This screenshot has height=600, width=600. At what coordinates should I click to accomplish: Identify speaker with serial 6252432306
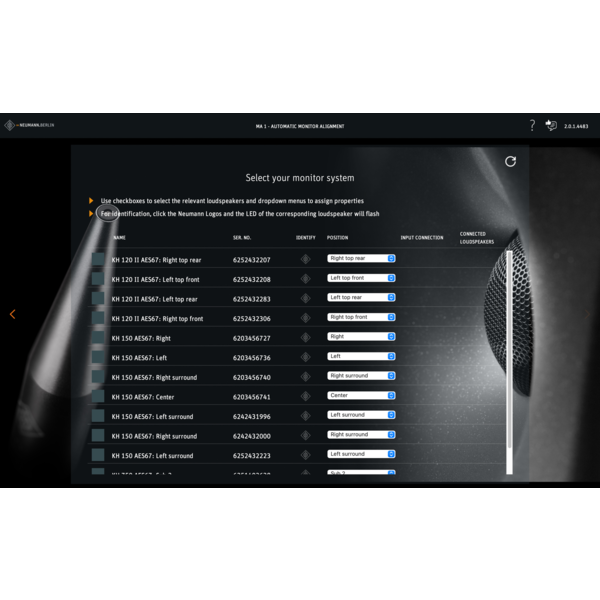tap(305, 318)
